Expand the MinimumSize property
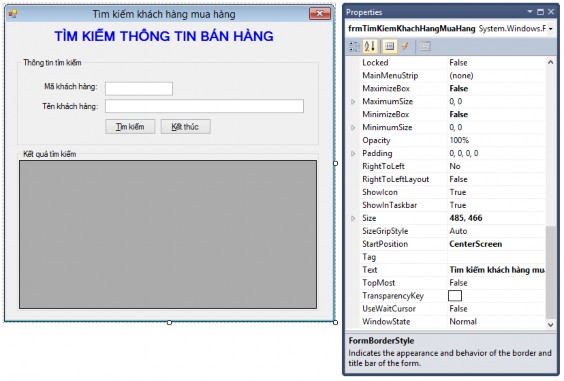This screenshot has height=381, width=564. pos(353,128)
